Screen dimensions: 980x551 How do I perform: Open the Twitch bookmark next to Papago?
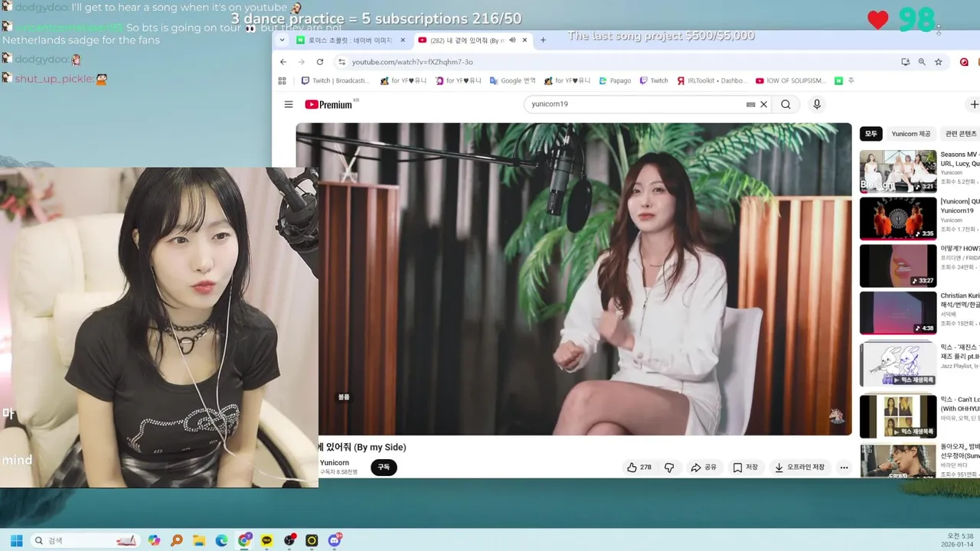pyautogui.click(x=654, y=80)
